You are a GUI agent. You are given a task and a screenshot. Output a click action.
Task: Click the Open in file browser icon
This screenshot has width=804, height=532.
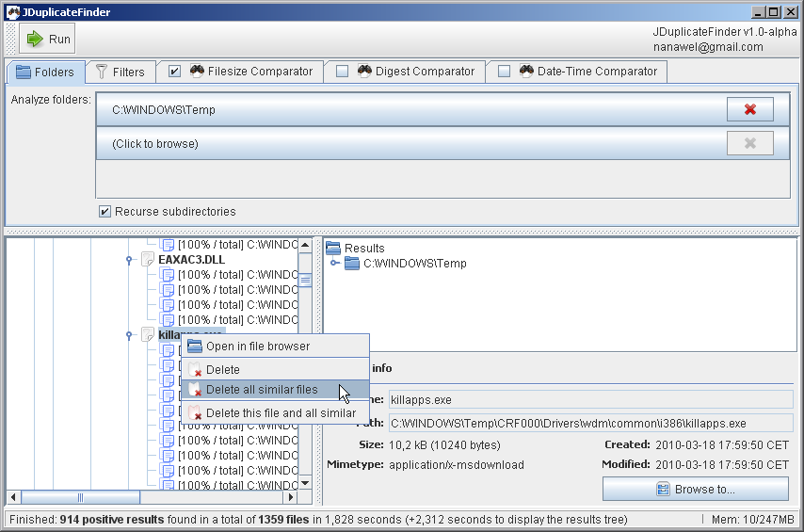pos(195,347)
